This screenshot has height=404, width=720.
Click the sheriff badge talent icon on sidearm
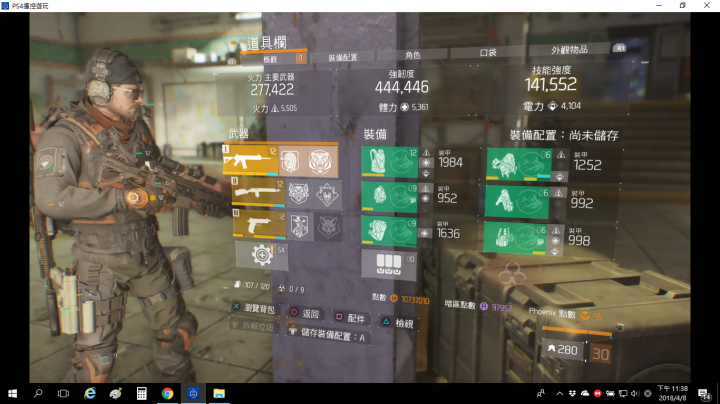300,226
